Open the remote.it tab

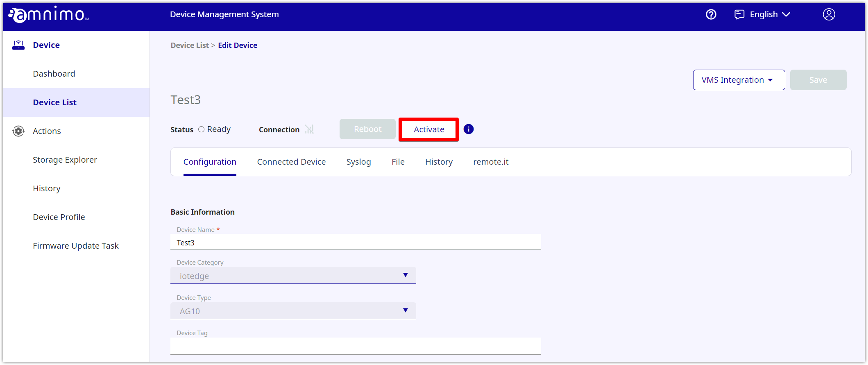(490, 162)
